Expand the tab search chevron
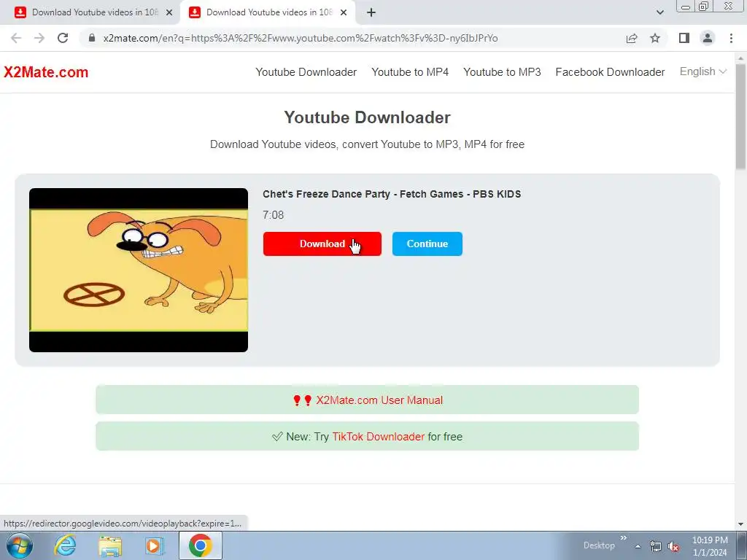The width and height of the screenshot is (747, 560). tap(659, 12)
